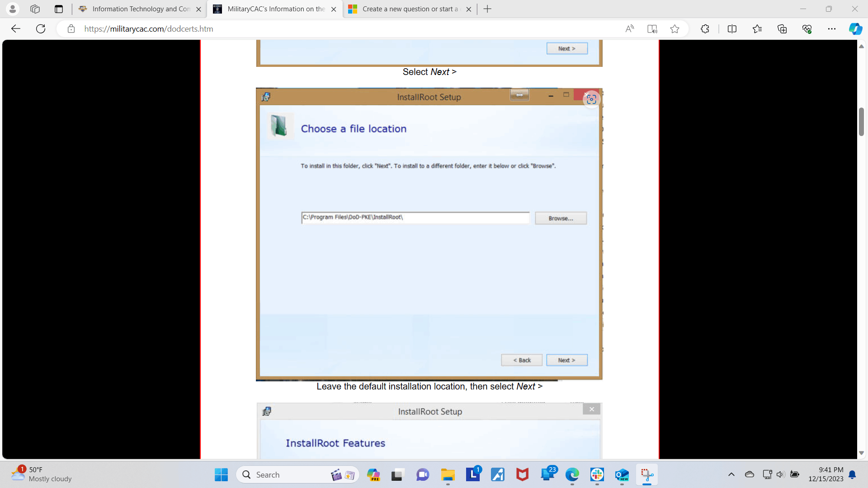Open the Extensions puzzle icon

[x=705, y=29]
